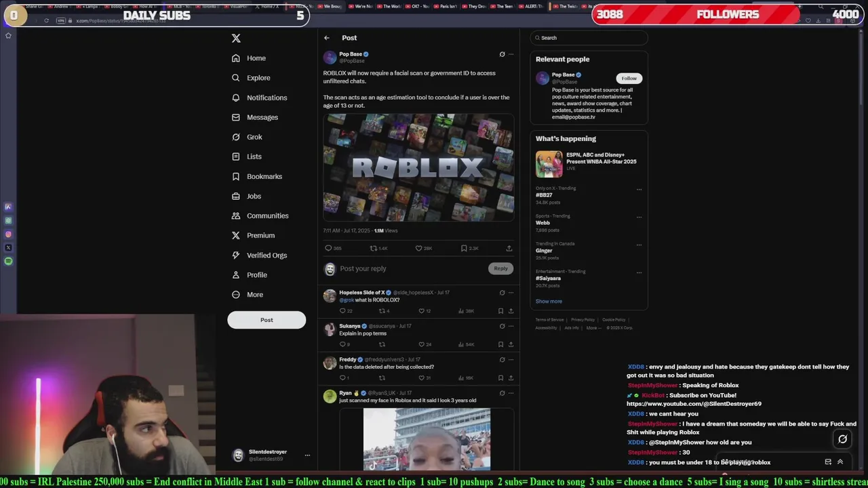Click repost icon with 1.4K count
Image resolution: width=868 pixels, height=488 pixels.
[374, 248]
